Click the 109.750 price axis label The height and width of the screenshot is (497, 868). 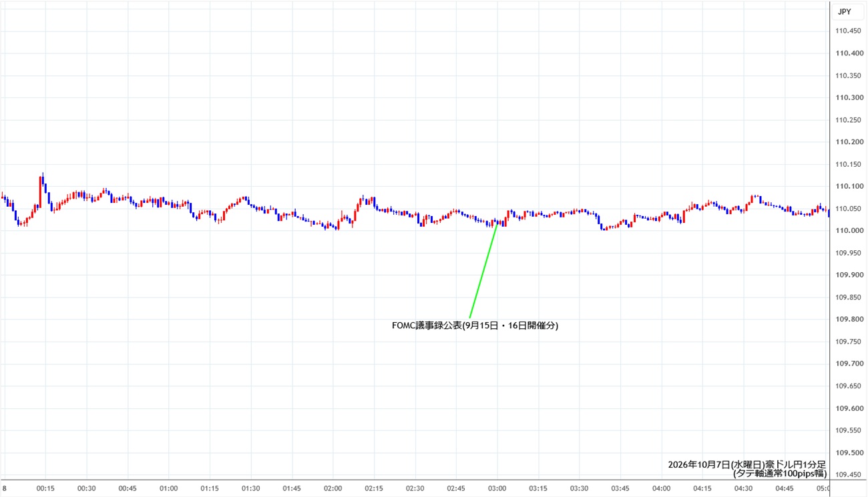point(847,342)
